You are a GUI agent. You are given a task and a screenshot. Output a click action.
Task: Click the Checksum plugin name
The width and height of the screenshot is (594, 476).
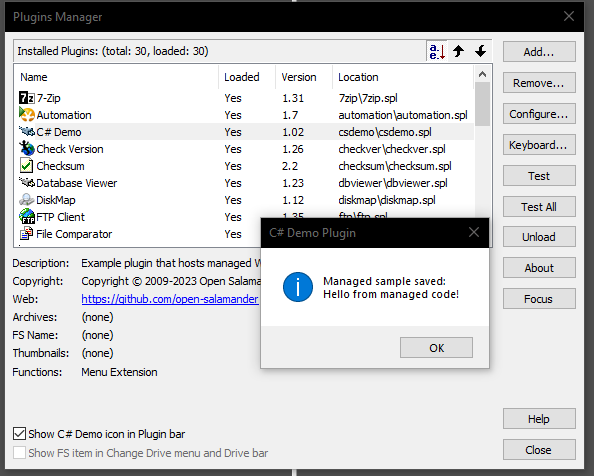pyautogui.click(x=60, y=166)
